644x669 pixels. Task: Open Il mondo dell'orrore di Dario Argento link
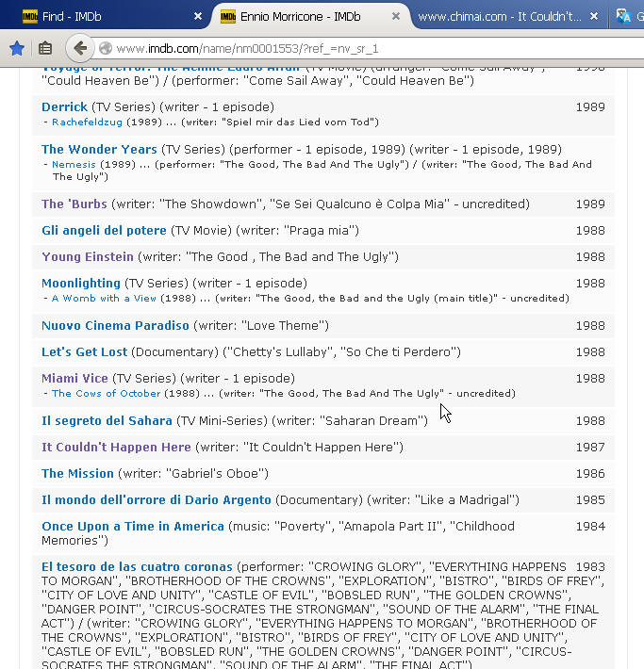(157, 500)
